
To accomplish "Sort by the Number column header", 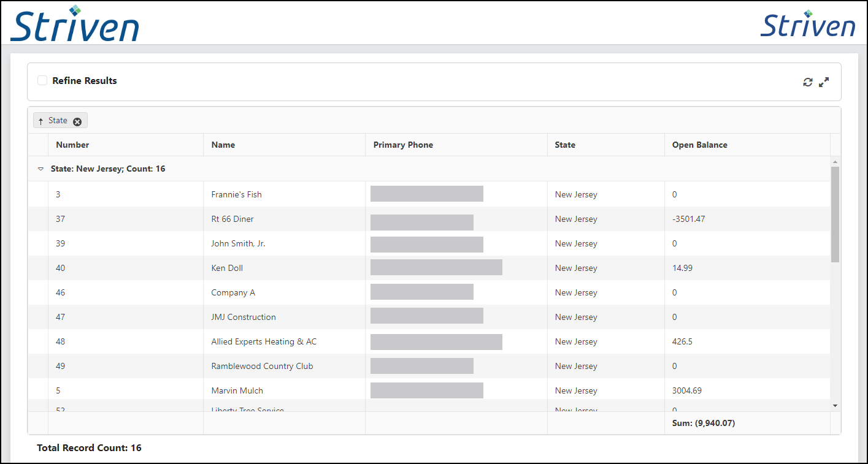I will [72, 145].
